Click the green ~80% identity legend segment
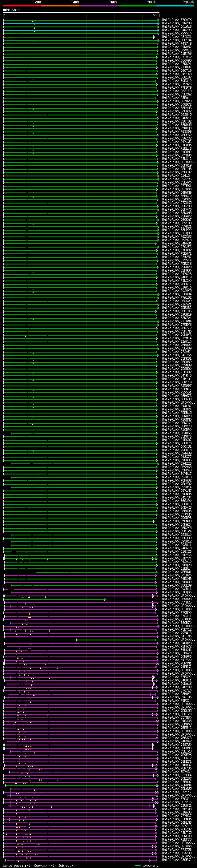 137,6
